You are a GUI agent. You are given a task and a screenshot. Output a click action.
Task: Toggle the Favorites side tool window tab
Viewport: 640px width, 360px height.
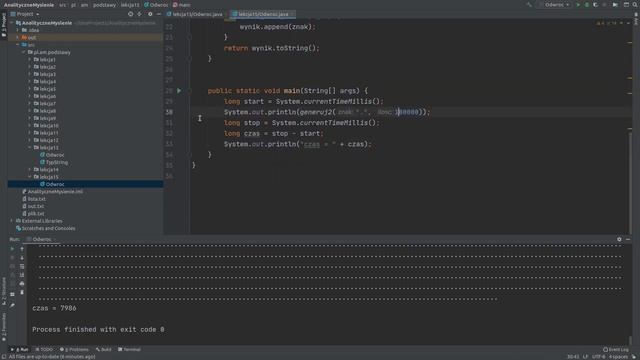(x=4, y=327)
